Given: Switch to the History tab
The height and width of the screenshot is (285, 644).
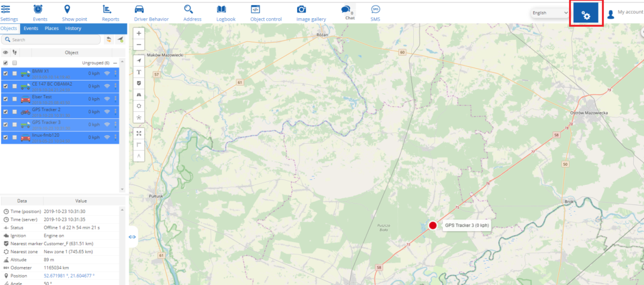Looking at the screenshot, I should (x=73, y=28).
